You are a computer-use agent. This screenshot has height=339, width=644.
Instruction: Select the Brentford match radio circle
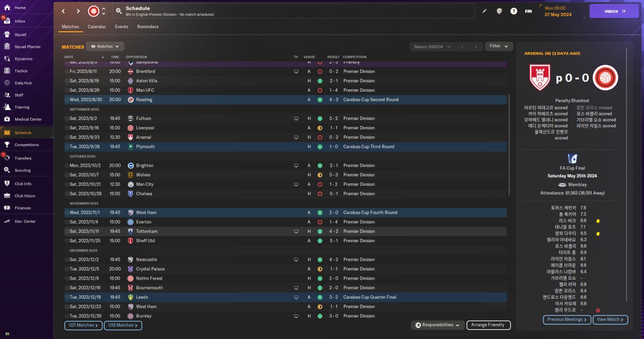(67, 72)
